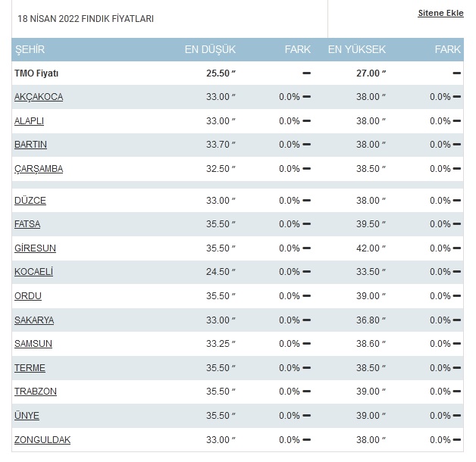Viewport: 476px width, 462px height.
Task: Click the ŞEHİR column header
Action: [30, 49]
